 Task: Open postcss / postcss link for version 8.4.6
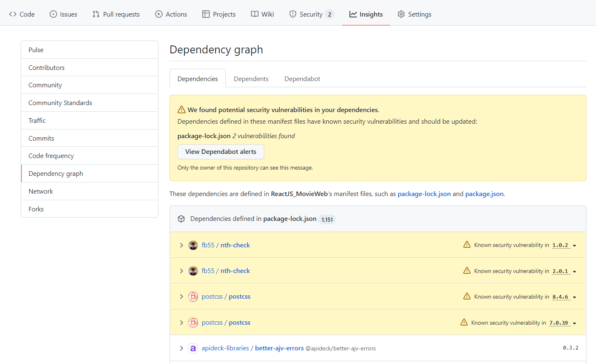226,296
